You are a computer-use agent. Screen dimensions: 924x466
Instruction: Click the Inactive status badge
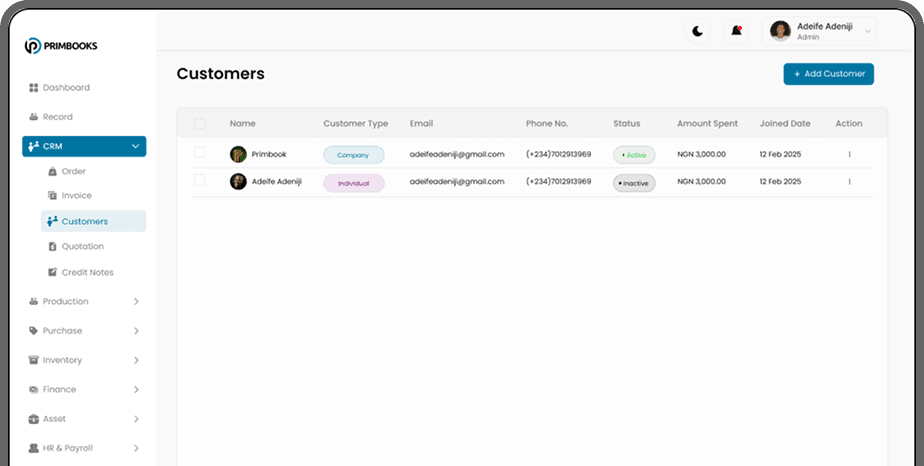634,183
